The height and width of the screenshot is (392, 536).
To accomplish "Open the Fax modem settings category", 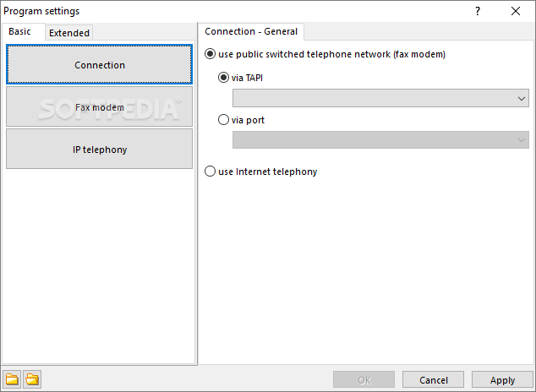I will pyautogui.click(x=100, y=107).
